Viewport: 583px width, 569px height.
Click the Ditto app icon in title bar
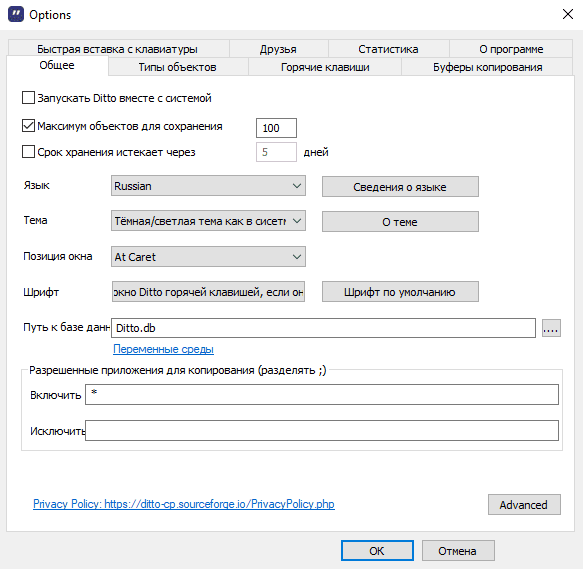pyautogui.click(x=16, y=15)
